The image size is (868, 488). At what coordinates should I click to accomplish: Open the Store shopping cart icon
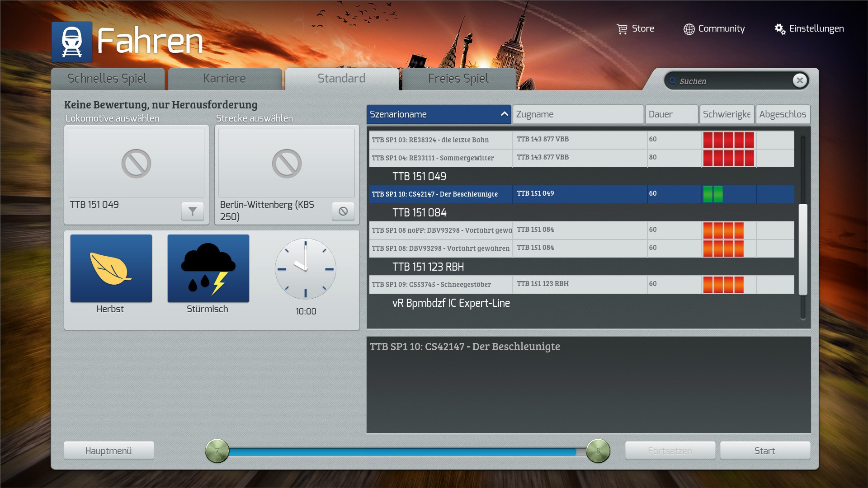(x=622, y=29)
